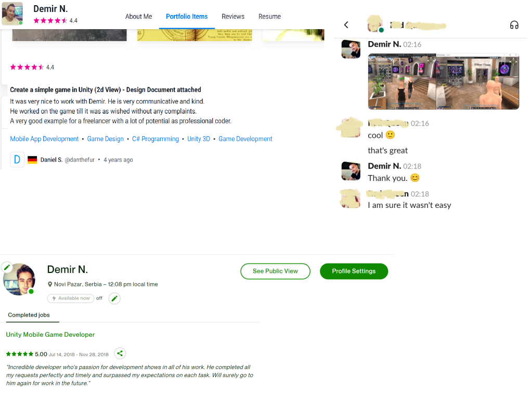Screen dimensions: 532x393
Task: Toggle the Available now badge
Action: pos(71,298)
